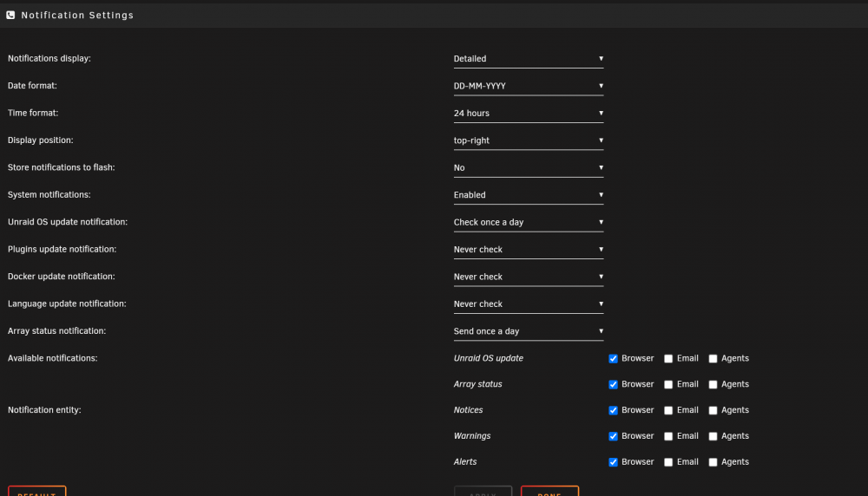Viewport: 868px width, 496px height.
Task: Click the Display position label
Action: [41, 140]
